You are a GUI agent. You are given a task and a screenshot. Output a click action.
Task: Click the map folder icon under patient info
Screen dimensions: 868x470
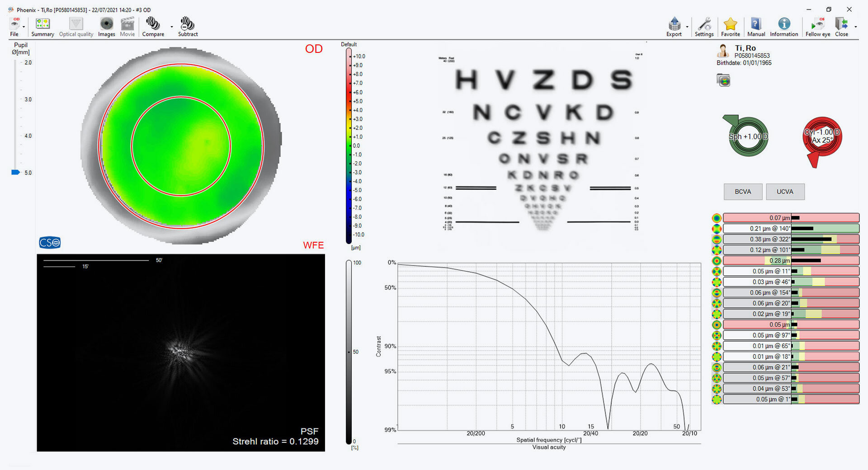pyautogui.click(x=723, y=80)
